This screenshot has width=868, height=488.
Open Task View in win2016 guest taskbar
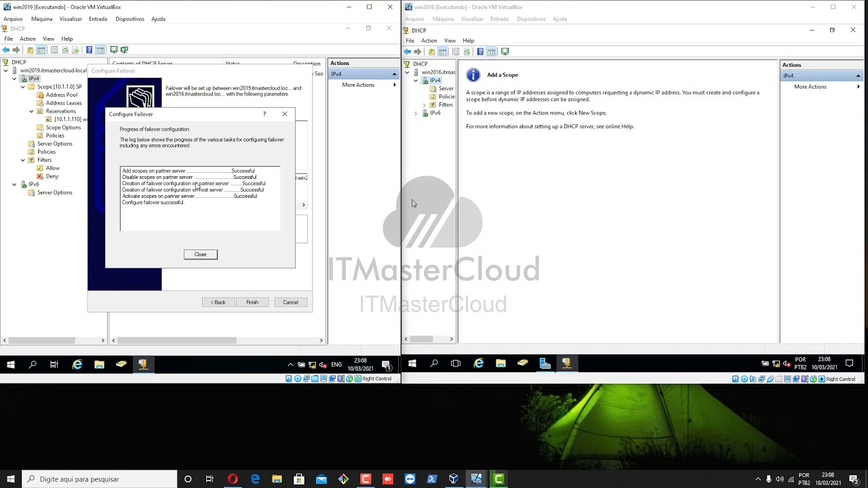click(456, 363)
